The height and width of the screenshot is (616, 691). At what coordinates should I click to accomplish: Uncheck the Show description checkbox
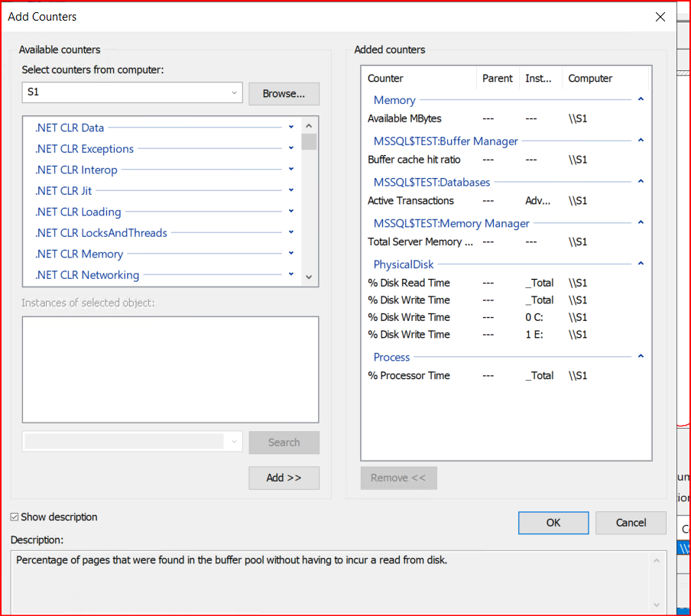(x=15, y=517)
